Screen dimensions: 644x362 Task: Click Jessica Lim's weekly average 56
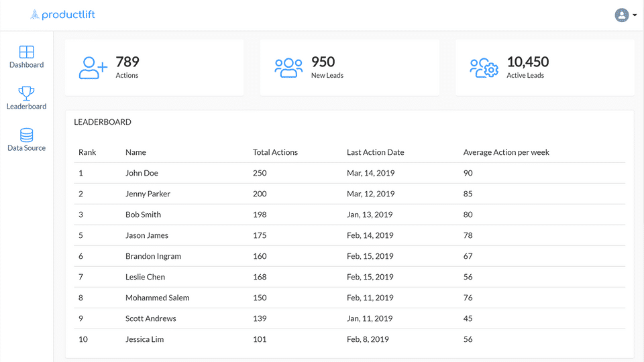click(468, 339)
